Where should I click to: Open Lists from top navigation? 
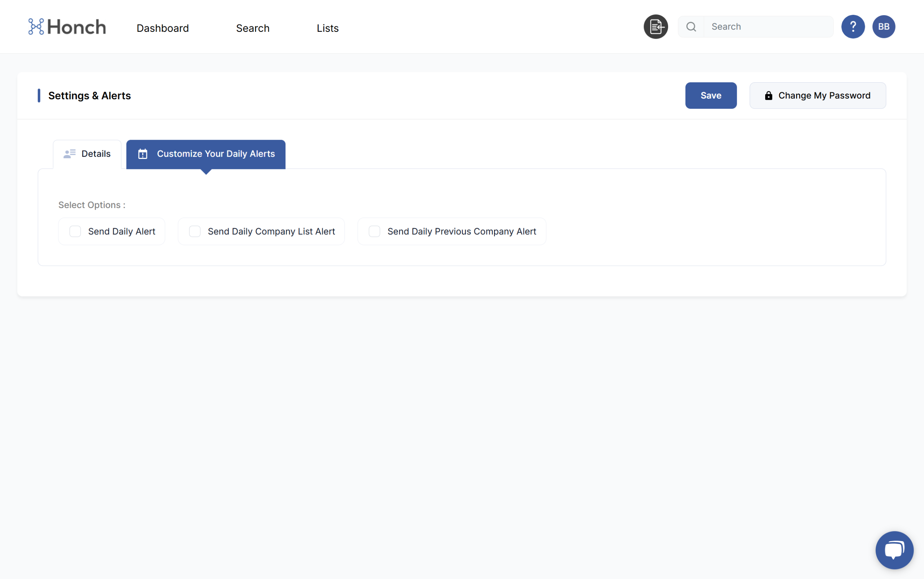coord(327,28)
